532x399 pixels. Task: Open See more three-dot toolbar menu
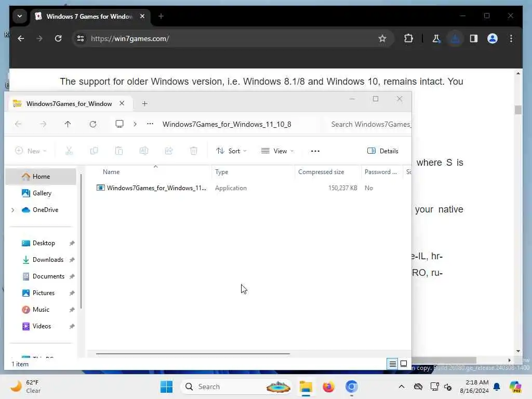(315, 151)
